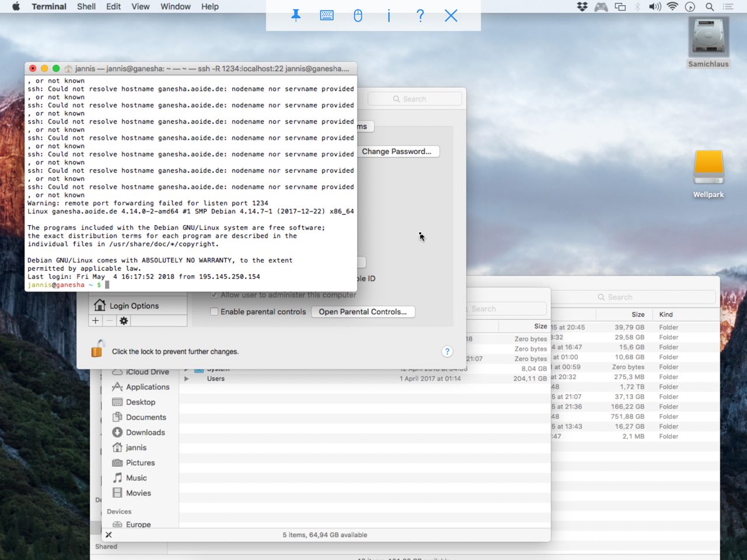Select Downloads in the Finder sidebar
The image size is (747, 560).
pos(145,432)
